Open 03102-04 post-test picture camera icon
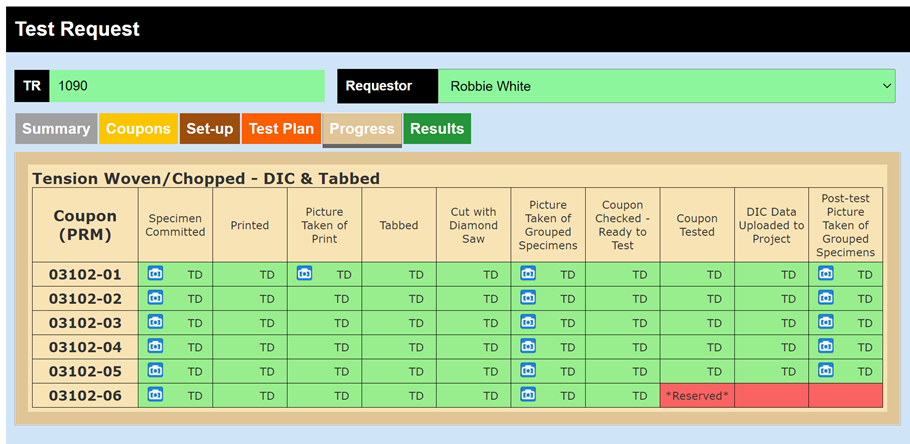910x444 pixels. tap(826, 346)
